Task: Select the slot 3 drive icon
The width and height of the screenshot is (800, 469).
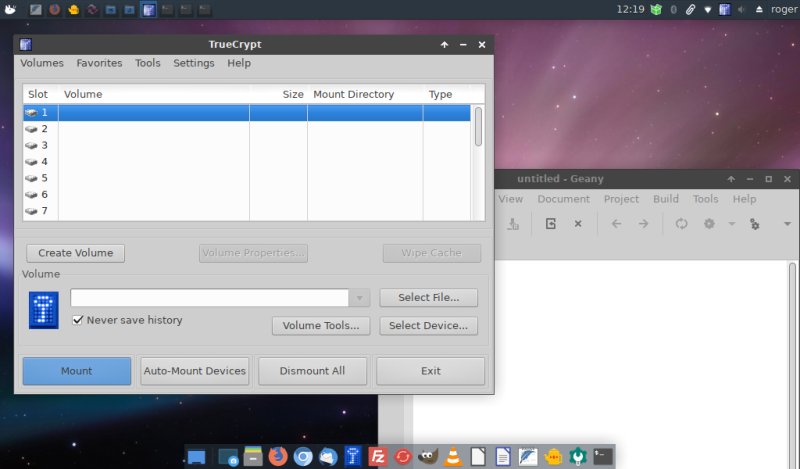Action: [31, 145]
